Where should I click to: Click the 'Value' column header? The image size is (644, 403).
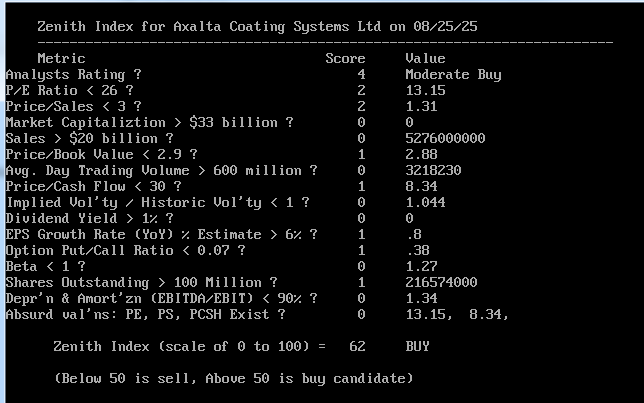point(425,58)
